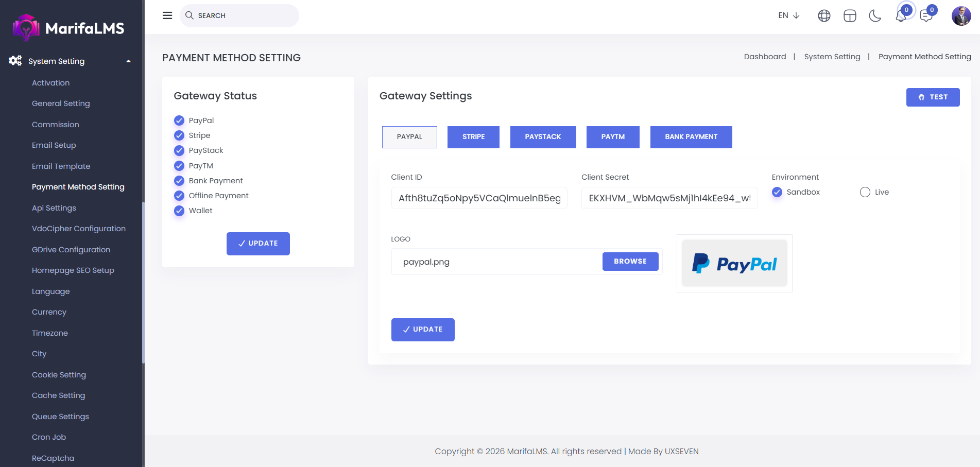Screen dimensions: 980x467
Task: Switch to the Stripe tab
Action: 473,137
